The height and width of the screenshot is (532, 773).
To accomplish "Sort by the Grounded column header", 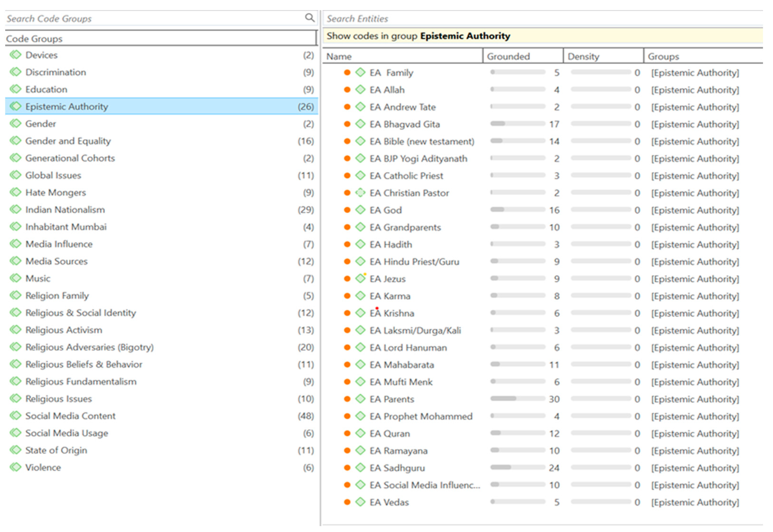I will pos(508,56).
